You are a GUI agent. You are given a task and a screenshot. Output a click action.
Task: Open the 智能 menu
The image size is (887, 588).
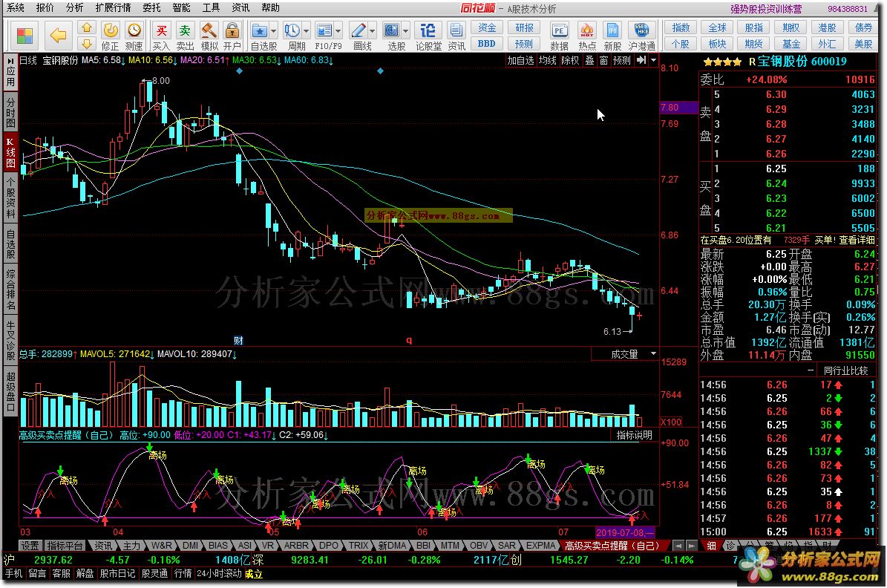[181, 8]
